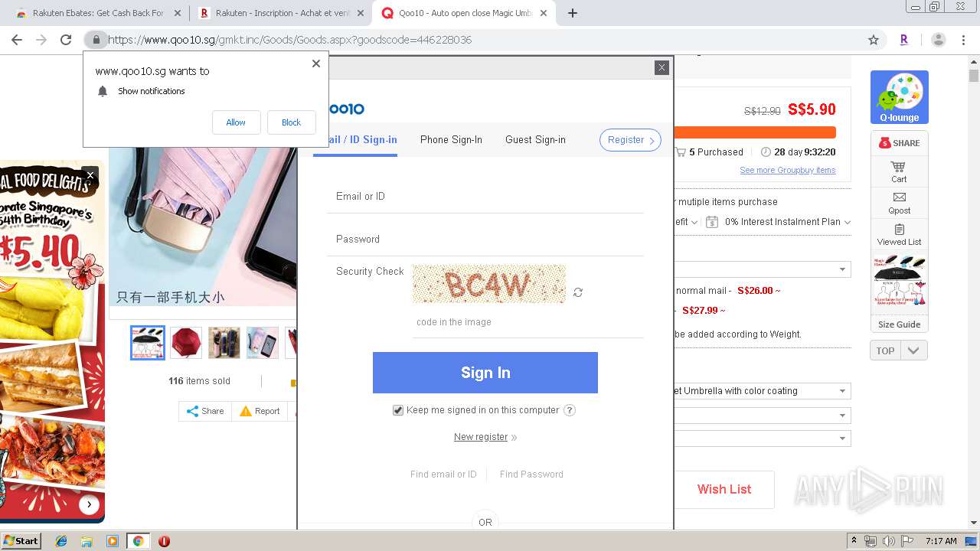The width and height of the screenshot is (980, 551).
Task: Bookmark this page with star icon
Action: click(874, 40)
